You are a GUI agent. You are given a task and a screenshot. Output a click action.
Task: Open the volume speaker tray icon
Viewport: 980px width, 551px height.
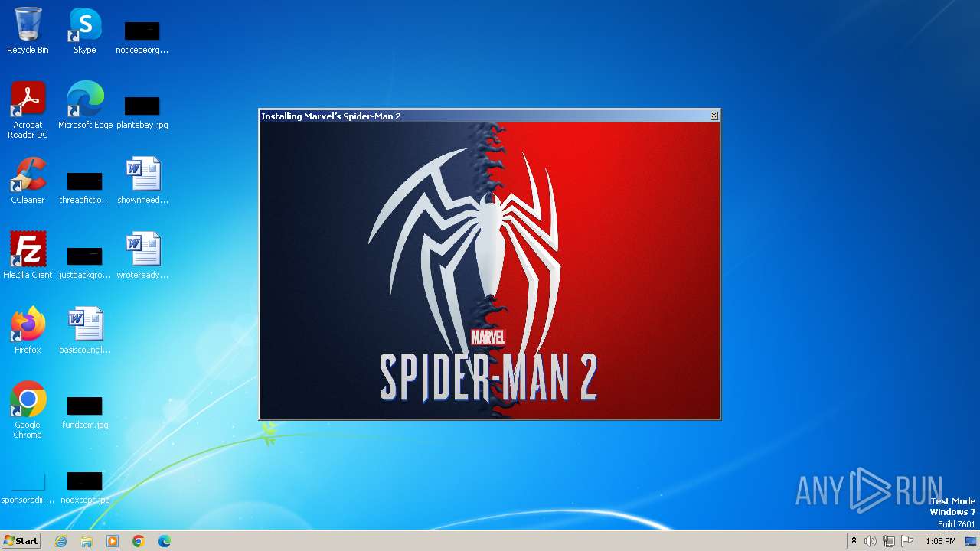871,541
